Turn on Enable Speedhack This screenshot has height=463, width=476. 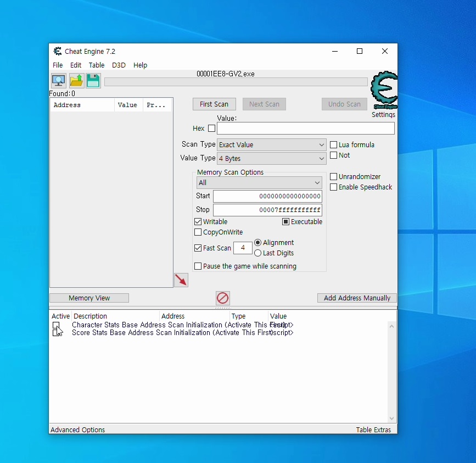(x=333, y=187)
